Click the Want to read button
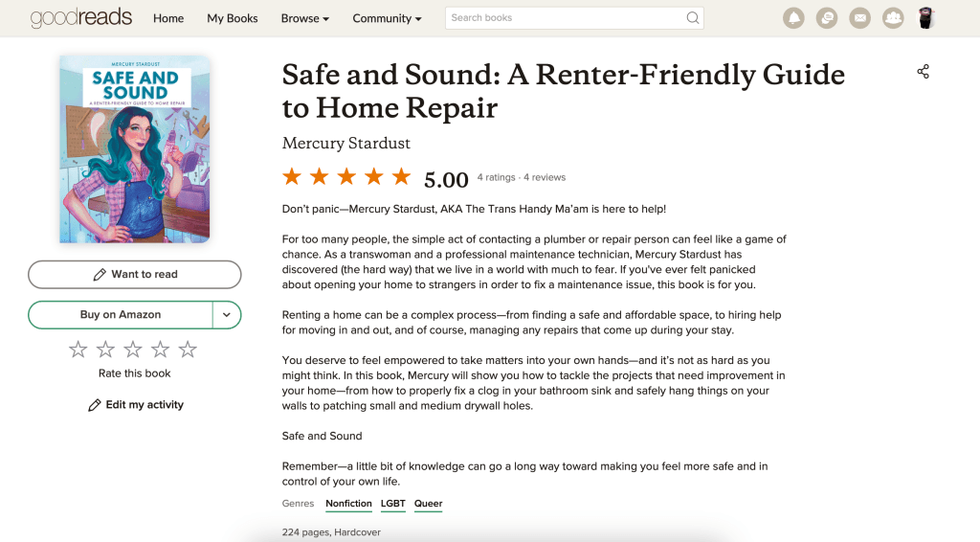Screen dimensions: 980x542 134,275
